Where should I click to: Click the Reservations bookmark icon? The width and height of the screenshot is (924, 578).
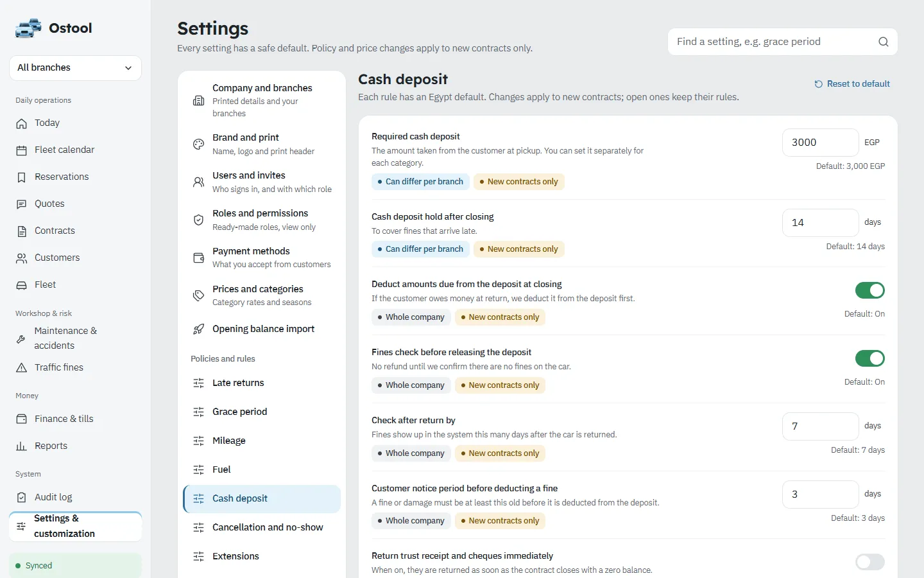pos(22,177)
